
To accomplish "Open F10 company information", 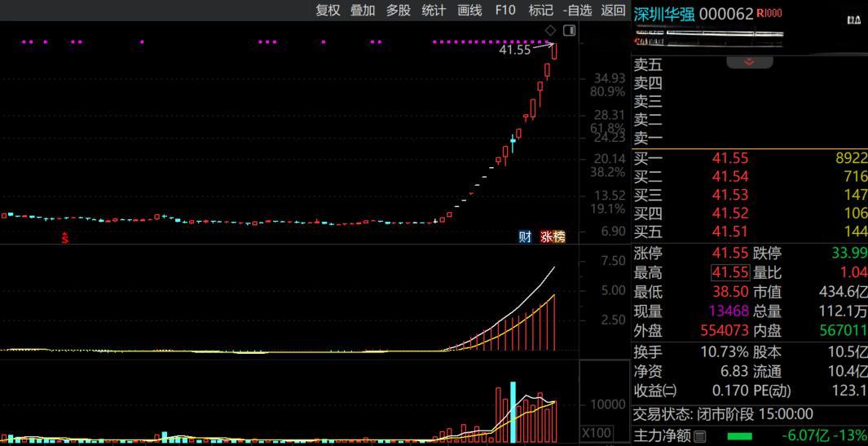I will click(x=505, y=11).
